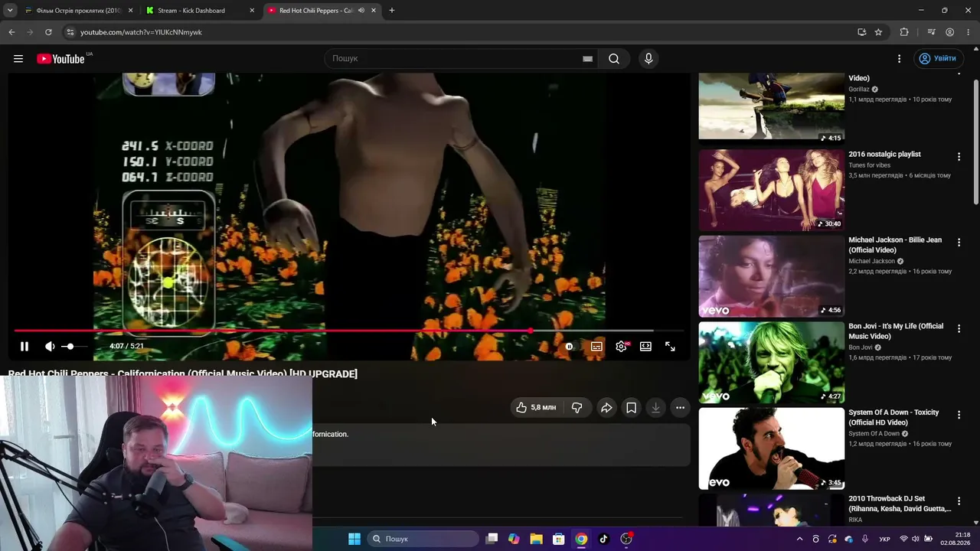
Task: Sign in with the Увійти button
Action: 938,59
